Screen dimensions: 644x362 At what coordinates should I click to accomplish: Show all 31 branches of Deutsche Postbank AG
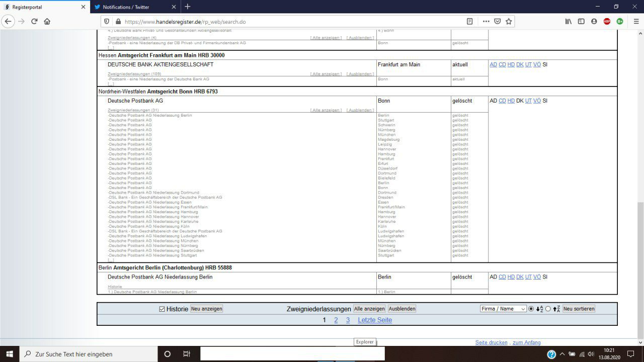click(326, 110)
